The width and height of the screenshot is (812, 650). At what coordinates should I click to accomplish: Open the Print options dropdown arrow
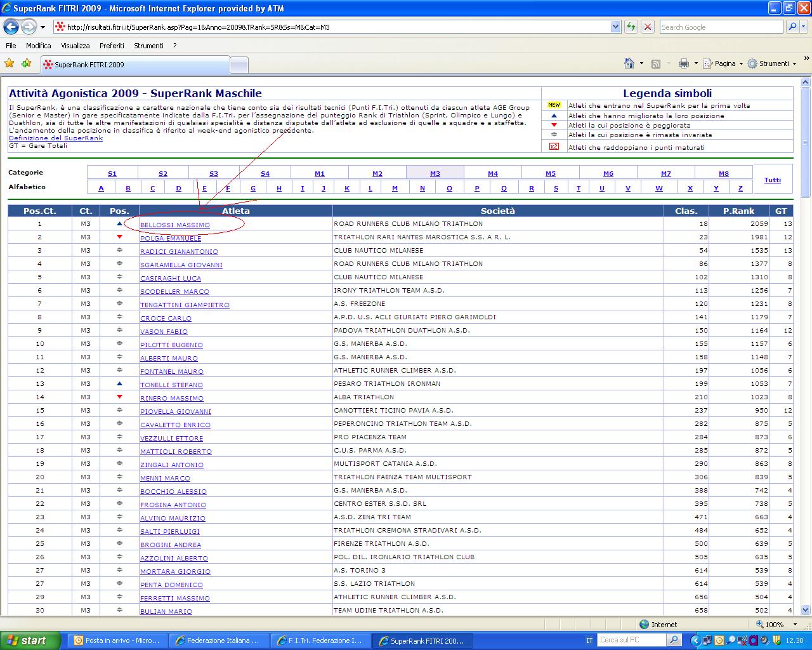[x=696, y=63]
